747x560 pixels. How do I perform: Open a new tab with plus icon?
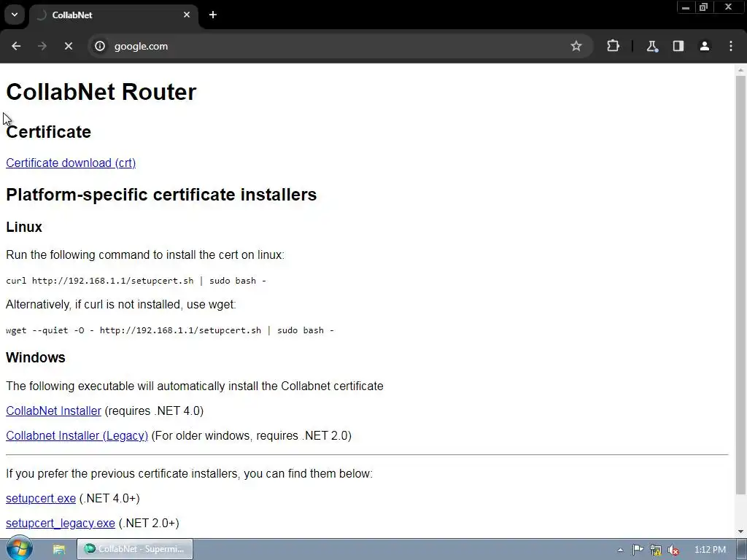213,15
